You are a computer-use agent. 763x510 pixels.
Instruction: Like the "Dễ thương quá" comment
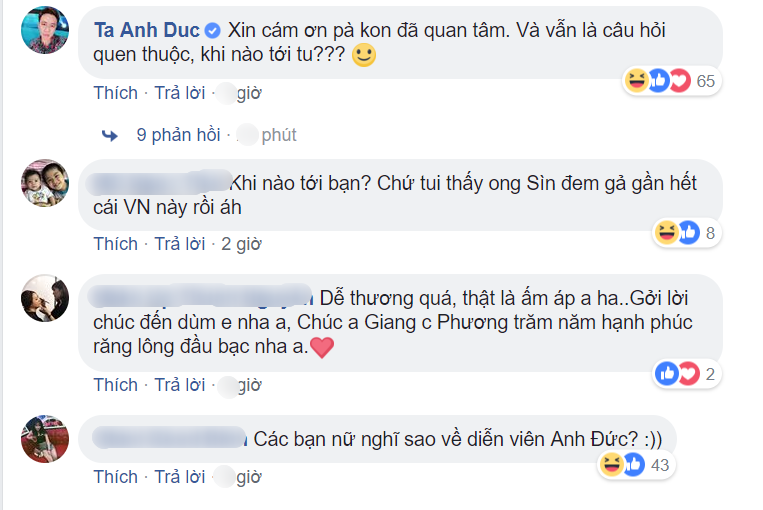click(115, 385)
